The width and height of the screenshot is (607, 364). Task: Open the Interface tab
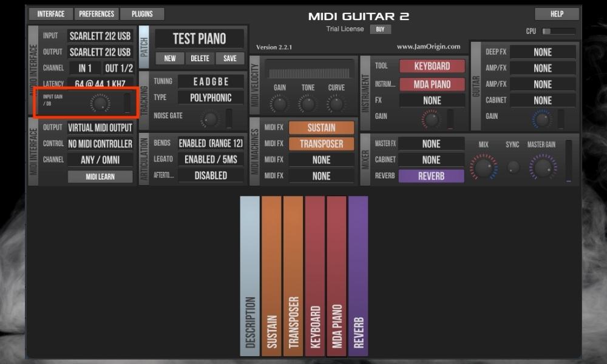pyautogui.click(x=51, y=14)
